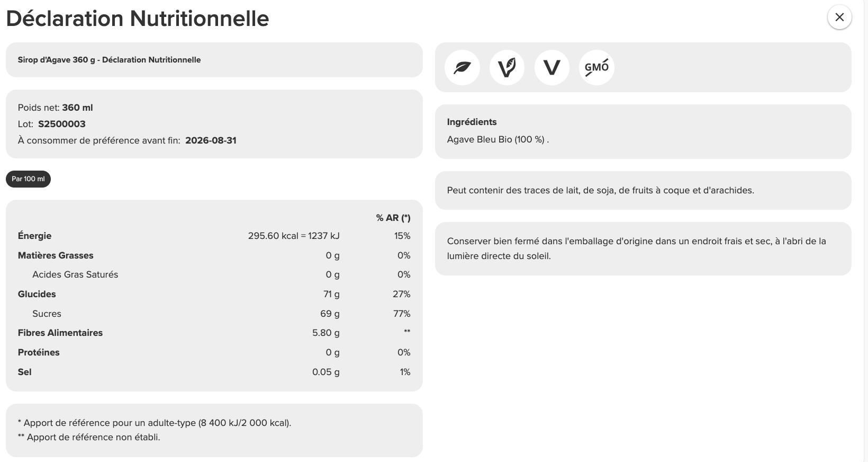Click the Fibres Alimentaires label
868x462 pixels.
tap(60, 333)
